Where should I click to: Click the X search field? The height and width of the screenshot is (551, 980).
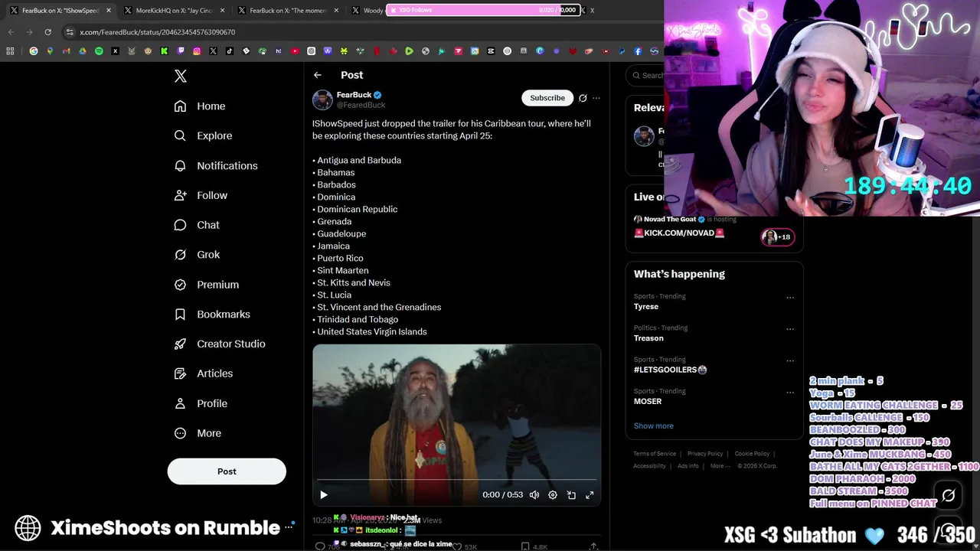[x=645, y=75]
